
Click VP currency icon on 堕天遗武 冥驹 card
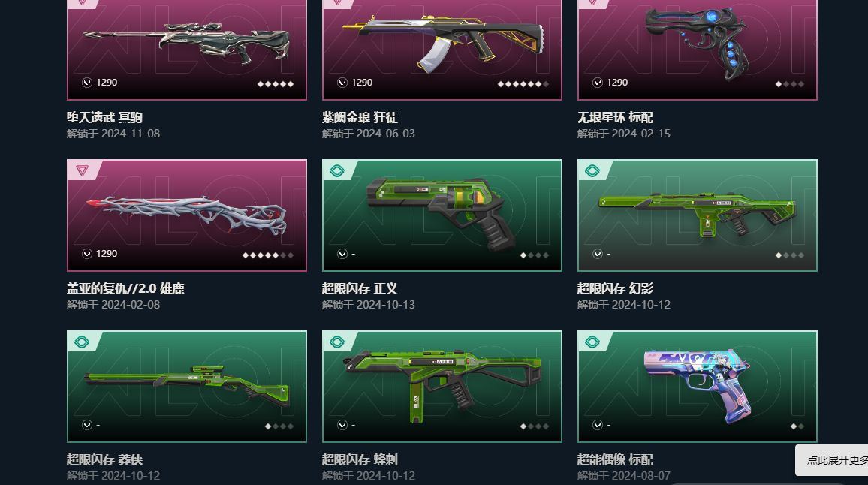87,83
